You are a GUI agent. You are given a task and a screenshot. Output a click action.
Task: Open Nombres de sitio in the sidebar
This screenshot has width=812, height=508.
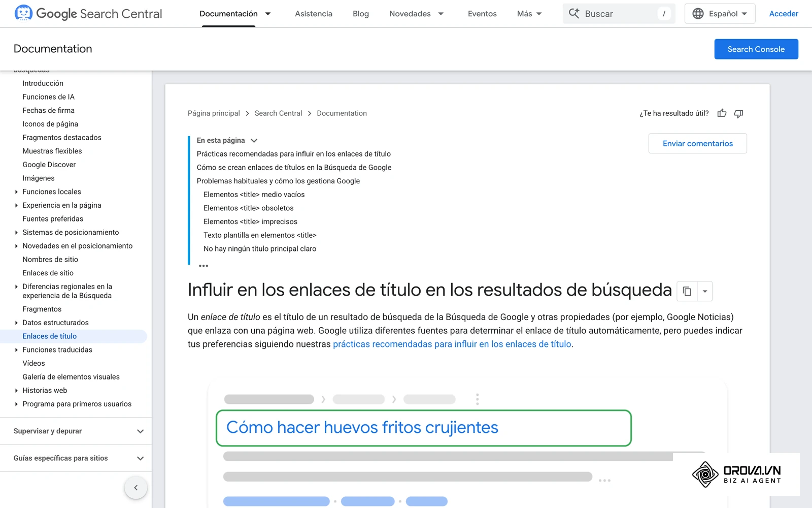(x=50, y=260)
